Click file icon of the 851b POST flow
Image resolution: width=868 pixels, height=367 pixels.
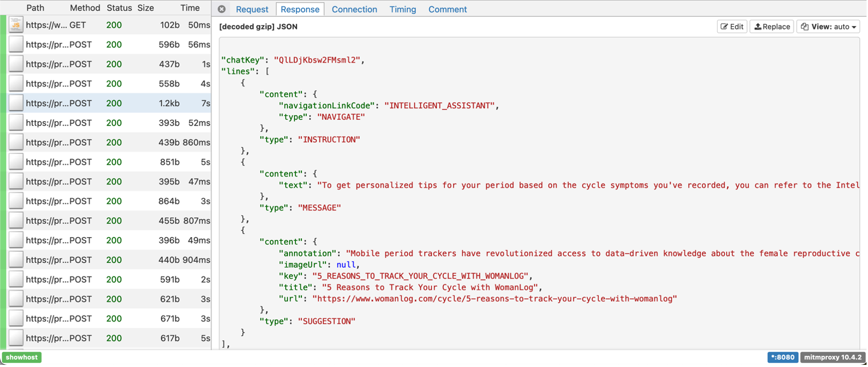[x=16, y=162]
